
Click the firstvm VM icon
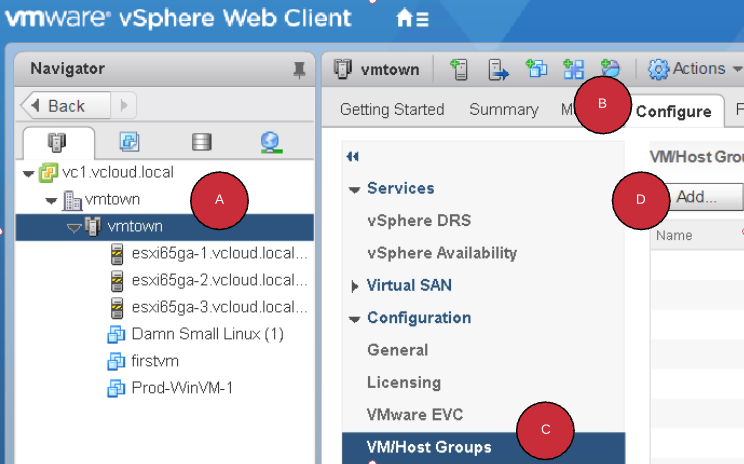[116, 362]
